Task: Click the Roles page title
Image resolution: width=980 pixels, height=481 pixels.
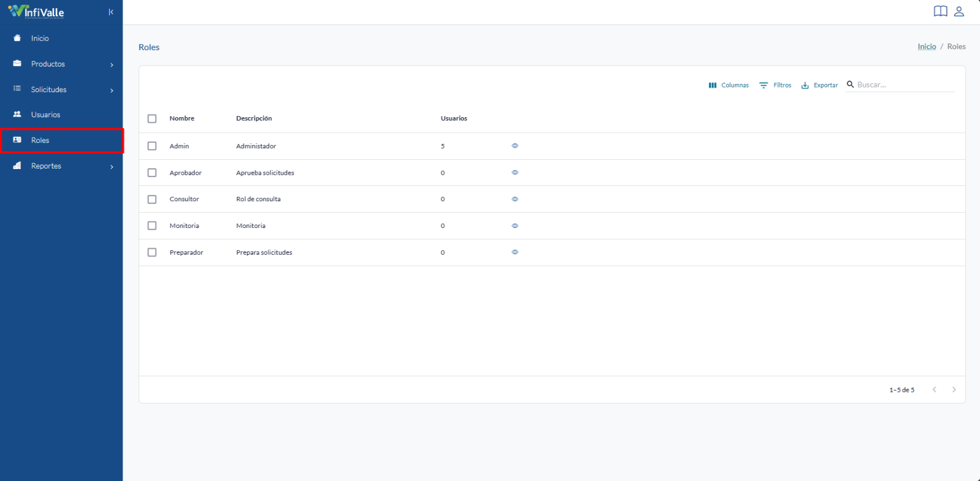Action: coord(149,47)
